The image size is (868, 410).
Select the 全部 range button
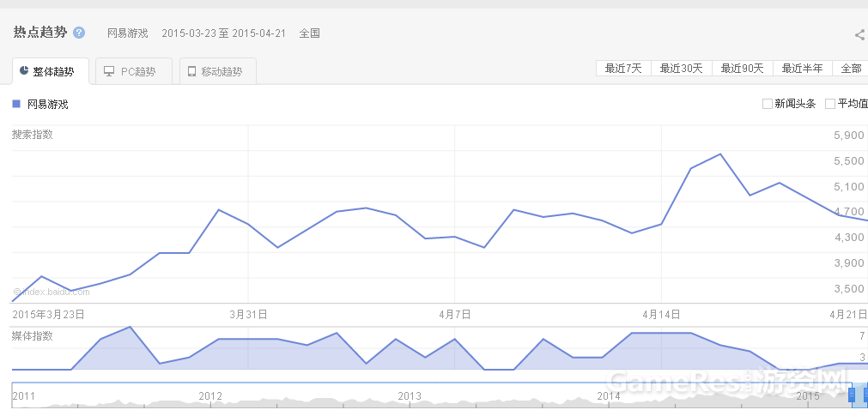851,69
